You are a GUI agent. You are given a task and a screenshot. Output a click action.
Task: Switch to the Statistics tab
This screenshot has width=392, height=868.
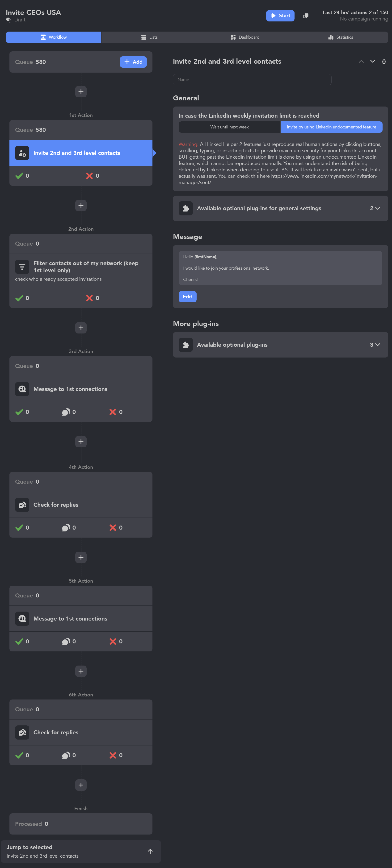340,37
